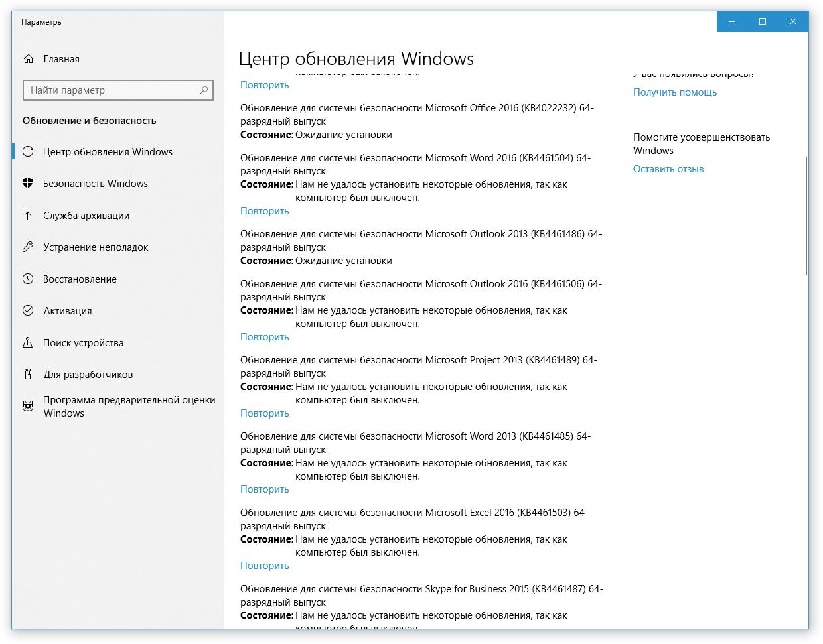Image resolution: width=823 pixels, height=644 pixels.
Task: Retry the Word 2016 KB4461504 update
Action: [x=265, y=211]
